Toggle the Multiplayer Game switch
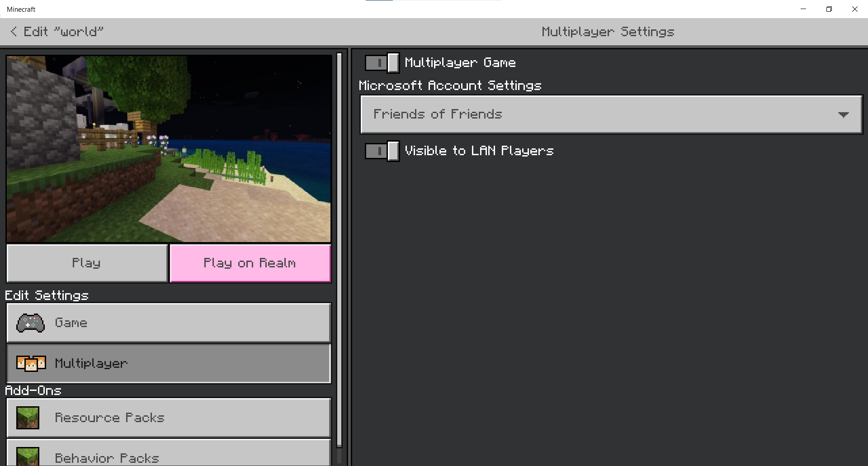The height and width of the screenshot is (466, 868). pyautogui.click(x=382, y=63)
